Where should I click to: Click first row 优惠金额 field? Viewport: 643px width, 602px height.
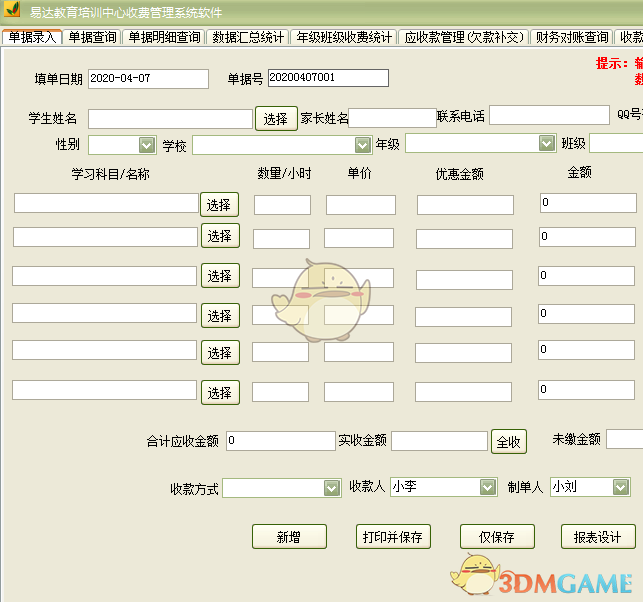[x=465, y=205]
